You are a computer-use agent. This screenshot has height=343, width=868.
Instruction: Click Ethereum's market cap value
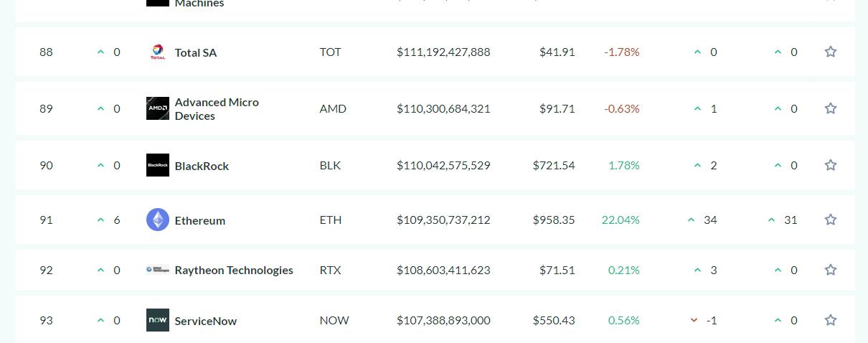pyautogui.click(x=443, y=220)
